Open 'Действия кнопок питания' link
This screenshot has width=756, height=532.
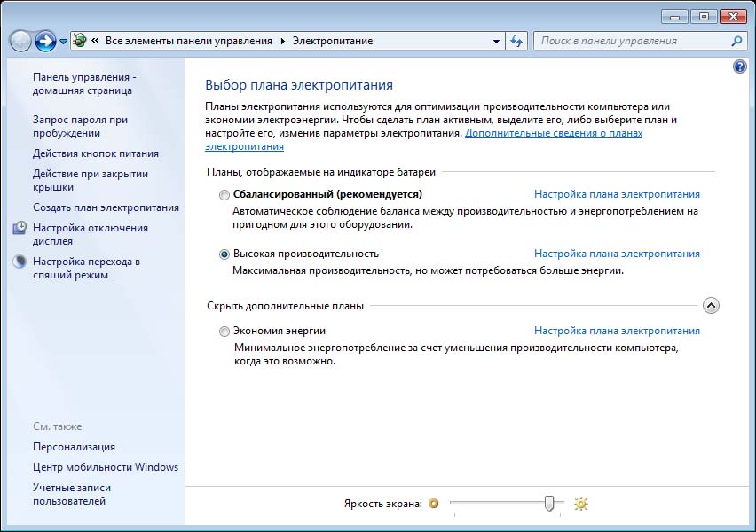tap(96, 153)
